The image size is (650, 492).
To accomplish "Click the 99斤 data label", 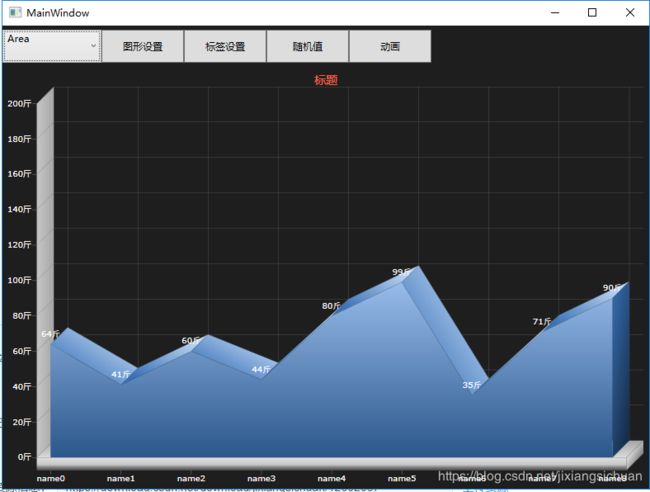I will 401,272.
